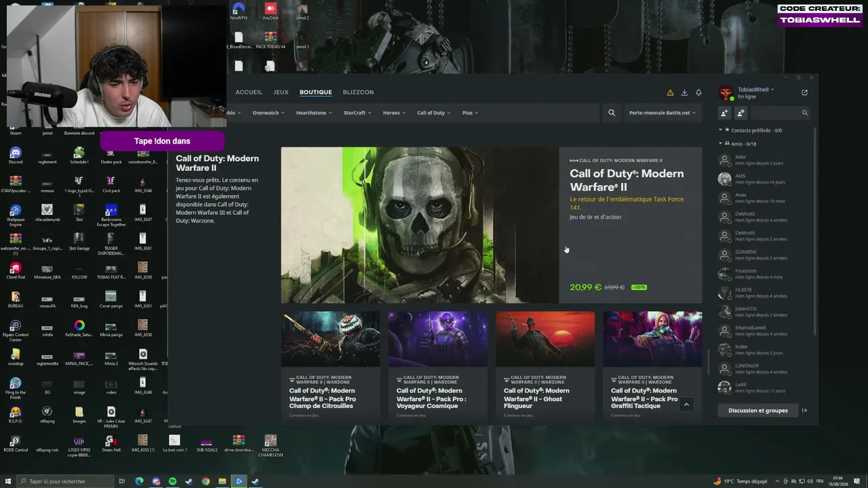Click the 20,99 € price
The image size is (868, 488).
point(585,287)
